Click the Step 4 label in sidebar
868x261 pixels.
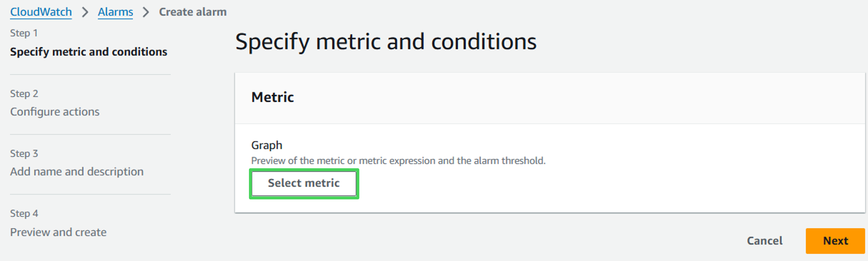click(24, 213)
